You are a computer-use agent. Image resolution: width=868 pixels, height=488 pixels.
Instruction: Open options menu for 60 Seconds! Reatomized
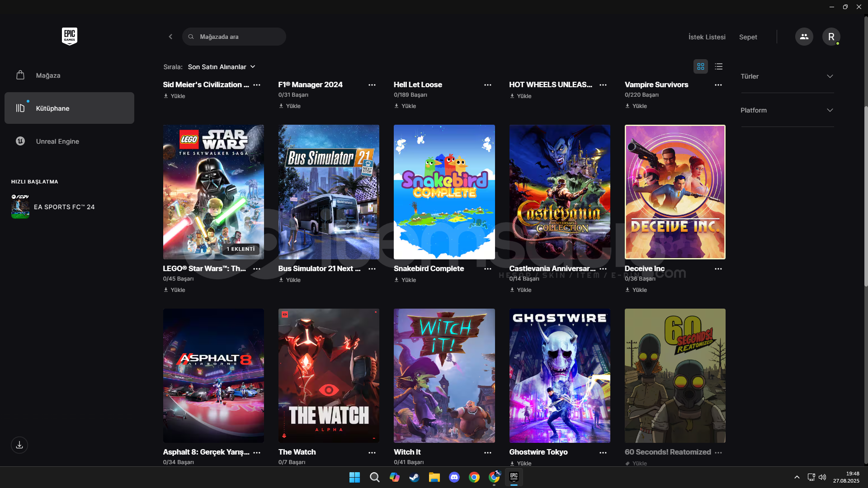pyautogui.click(x=718, y=453)
